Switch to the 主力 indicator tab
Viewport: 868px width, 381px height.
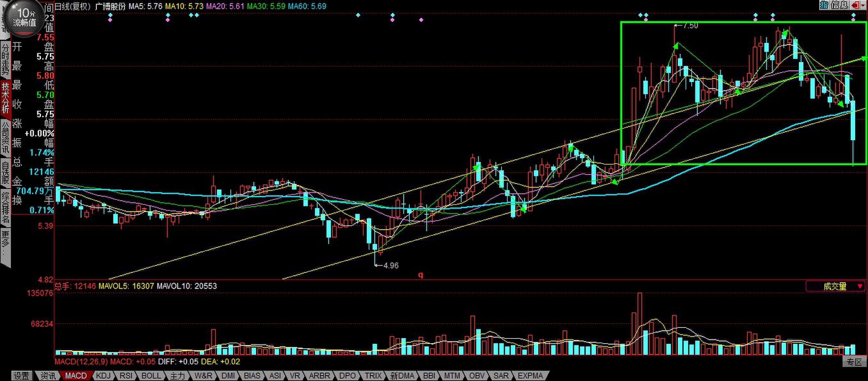(x=177, y=376)
